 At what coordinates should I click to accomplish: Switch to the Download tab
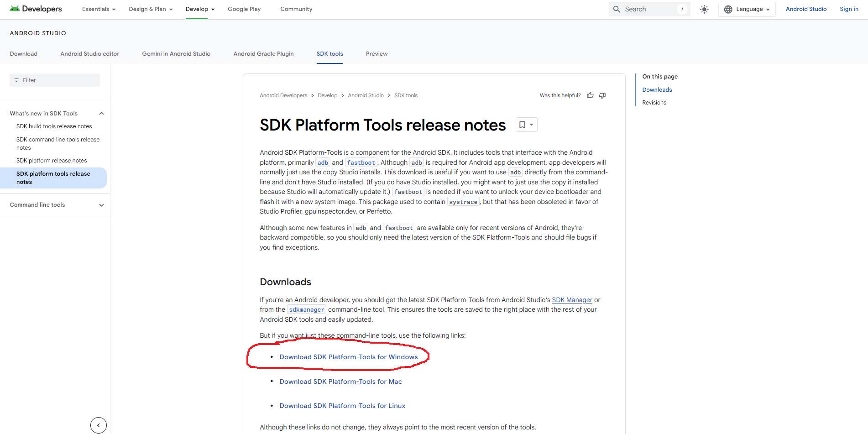tap(24, 54)
